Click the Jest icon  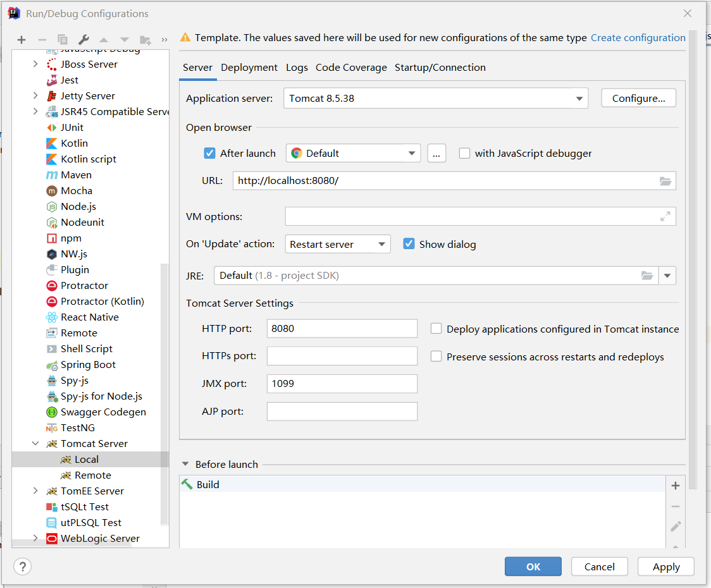pos(52,80)
